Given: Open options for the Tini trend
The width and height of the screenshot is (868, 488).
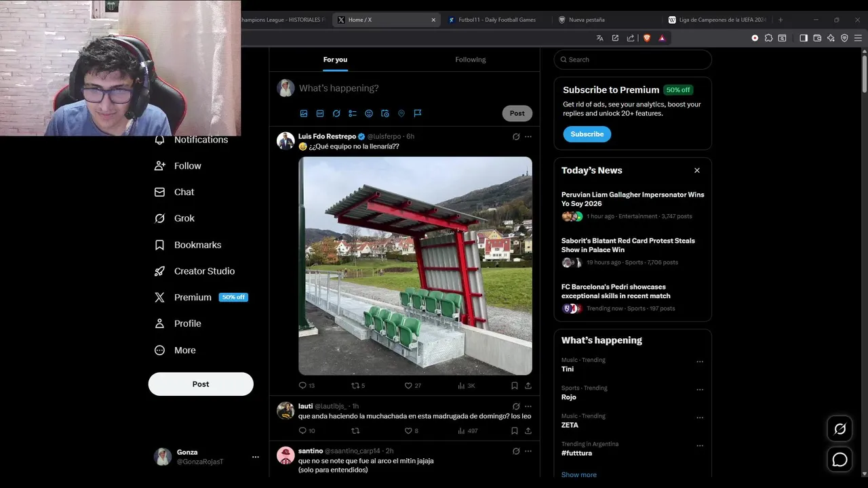Looking at the screenshot, I should (x=700, y=362).
